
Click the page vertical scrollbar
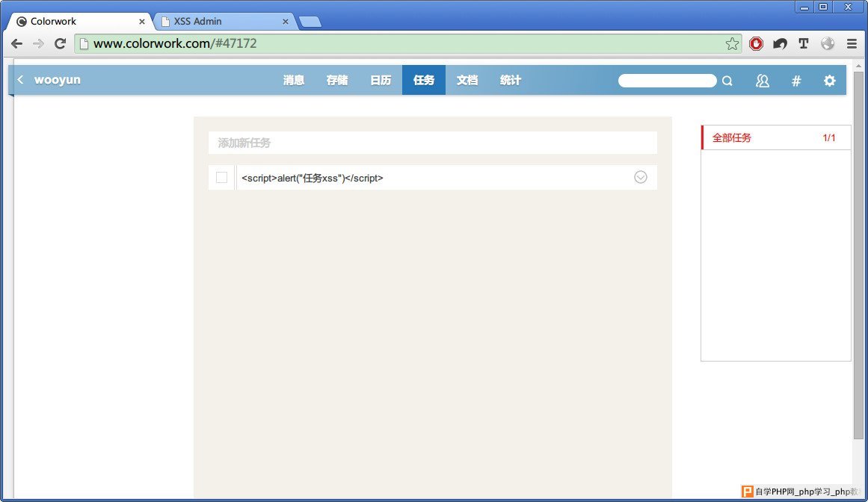tap(858, 255)
